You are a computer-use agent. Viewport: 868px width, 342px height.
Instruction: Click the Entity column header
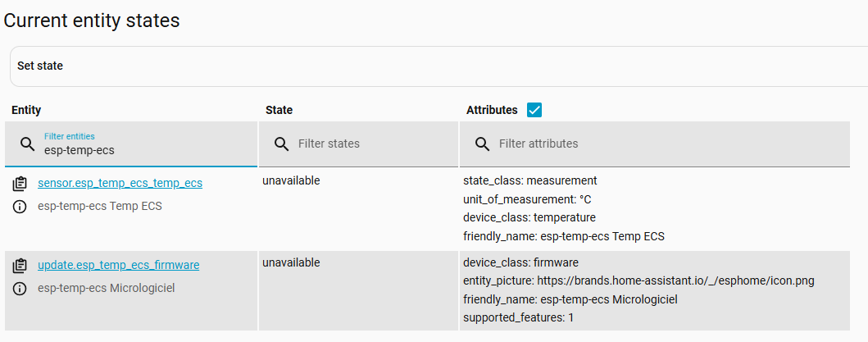click(26, 110)
